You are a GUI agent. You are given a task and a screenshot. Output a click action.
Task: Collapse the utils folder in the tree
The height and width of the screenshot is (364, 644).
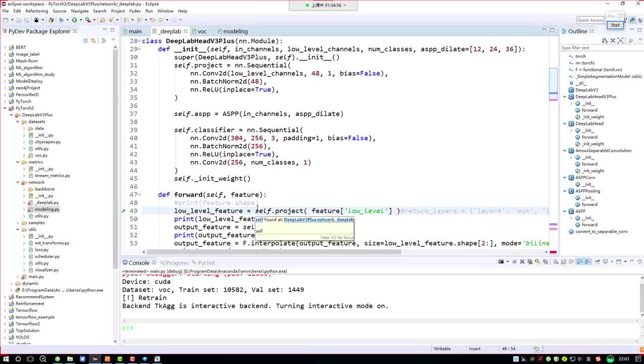(x=17, y=230)
